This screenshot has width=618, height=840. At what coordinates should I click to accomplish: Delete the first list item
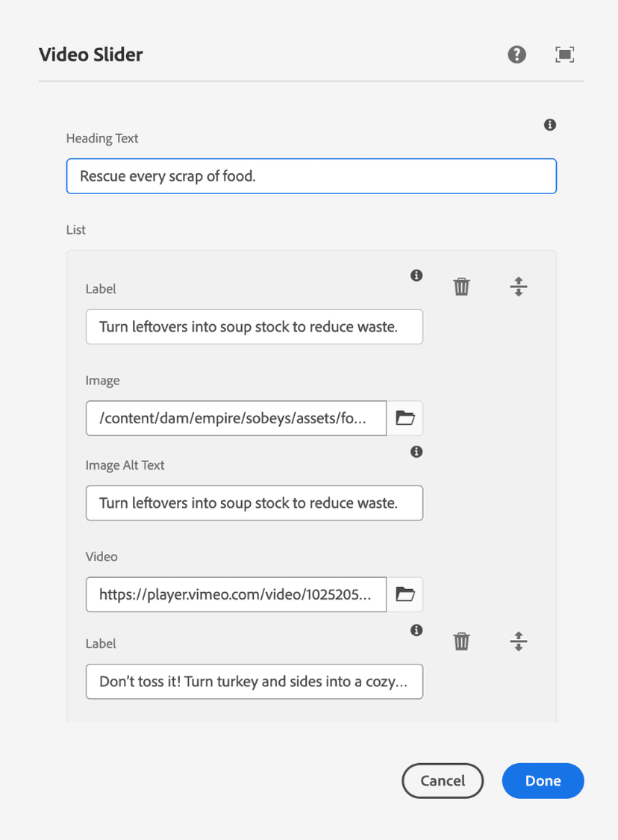click(x=462, y=287)
